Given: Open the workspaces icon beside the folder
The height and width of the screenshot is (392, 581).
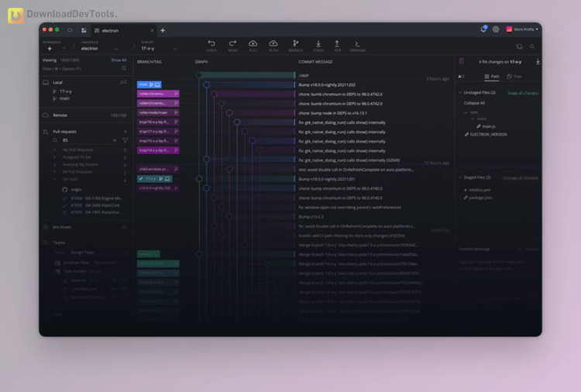Looking at the screenshot, I should (84, 30).
